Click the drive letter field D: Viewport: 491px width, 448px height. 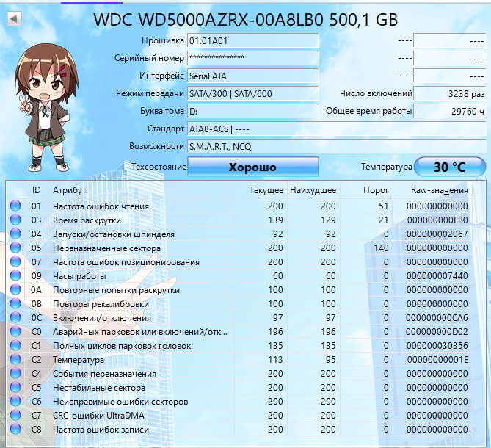point(253,111)
